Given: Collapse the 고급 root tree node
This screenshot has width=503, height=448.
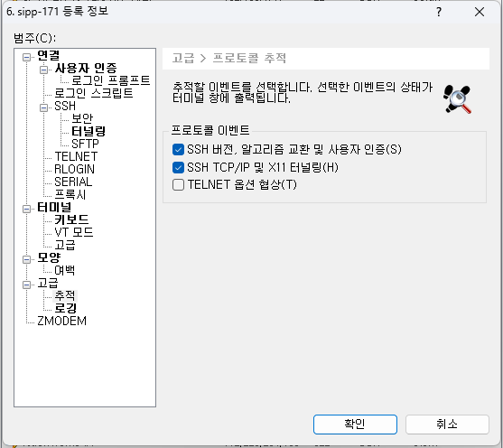Looking at the screenshot, I should (x=26, y=285).
